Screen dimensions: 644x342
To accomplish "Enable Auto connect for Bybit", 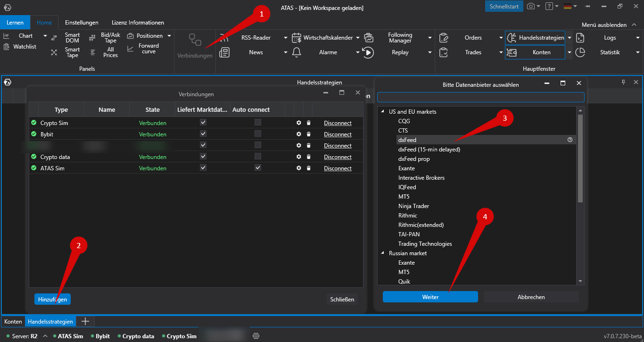I will pyautogui.click(x=258, y=133).
